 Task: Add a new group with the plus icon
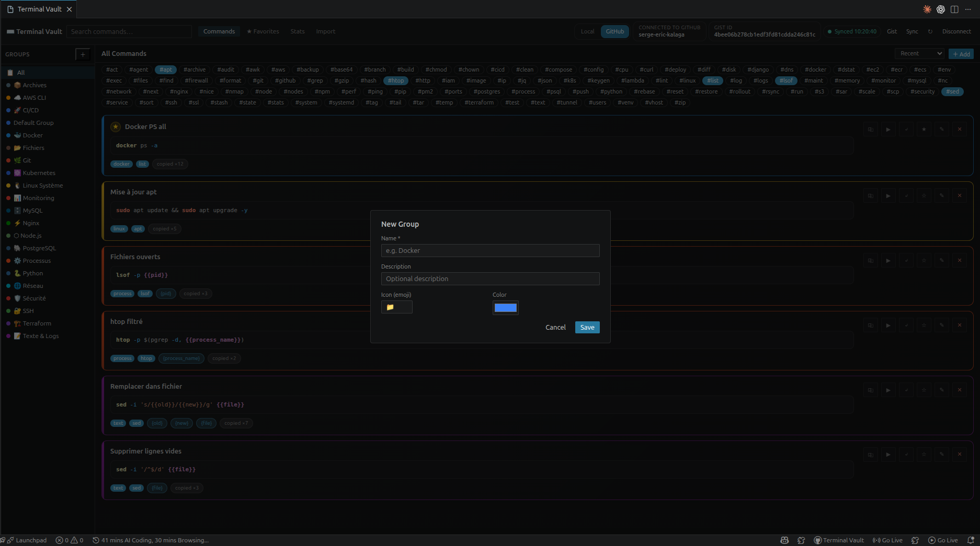[x=83, y=54]
